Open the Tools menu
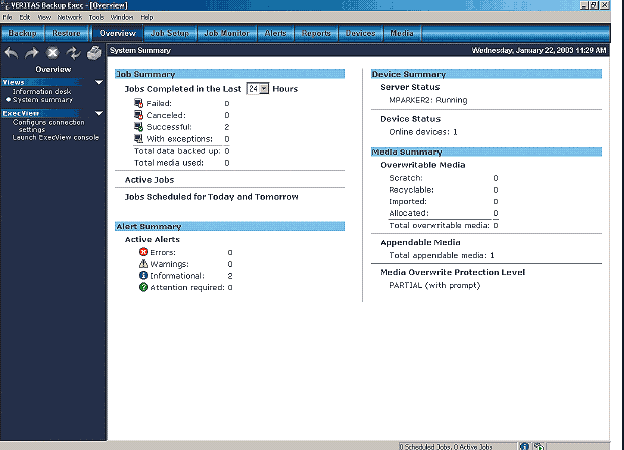 click(x=96, y=17)
